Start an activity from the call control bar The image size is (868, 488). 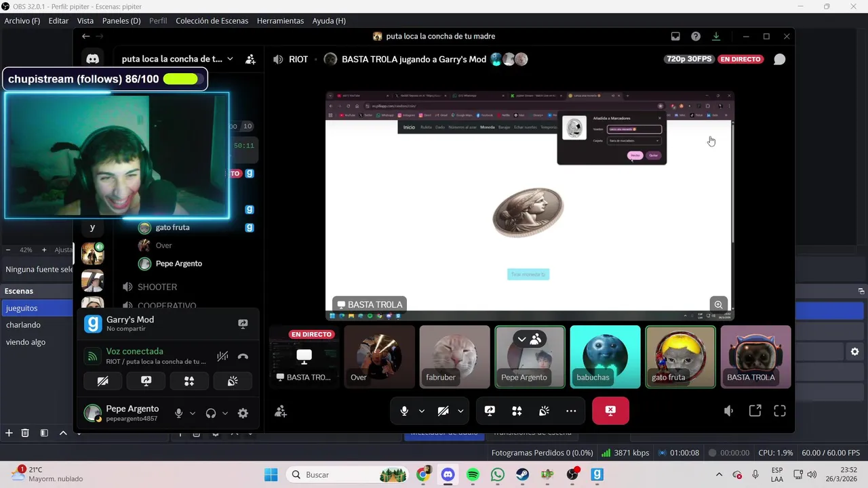[x=517, y=411]
